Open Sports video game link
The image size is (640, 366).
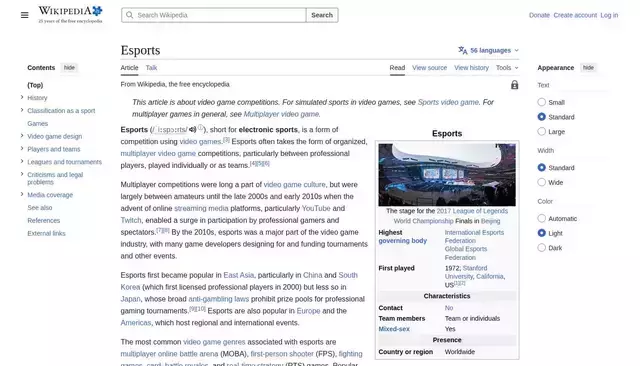(x=448, y=102)
